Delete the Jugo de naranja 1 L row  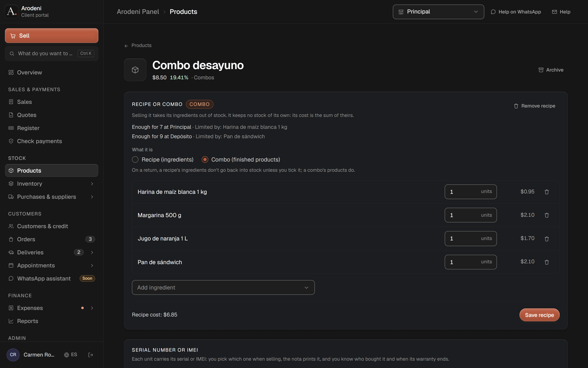(x=547, y=239)
